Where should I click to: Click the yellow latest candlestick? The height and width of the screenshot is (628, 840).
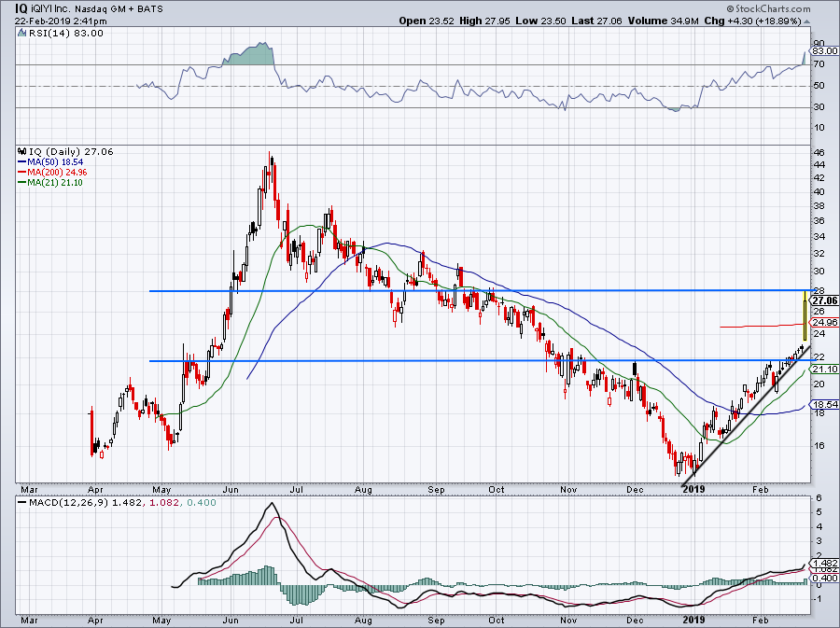click(x=805, y=316)
